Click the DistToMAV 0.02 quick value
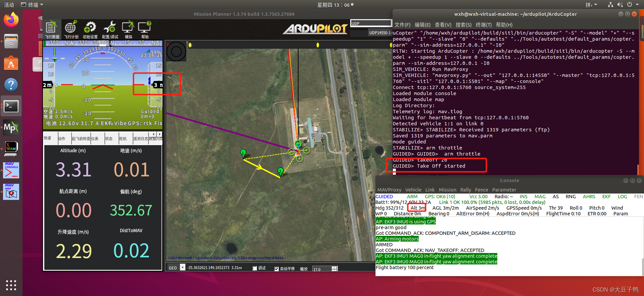Screen dimensions: 644x296 [131, 251]
